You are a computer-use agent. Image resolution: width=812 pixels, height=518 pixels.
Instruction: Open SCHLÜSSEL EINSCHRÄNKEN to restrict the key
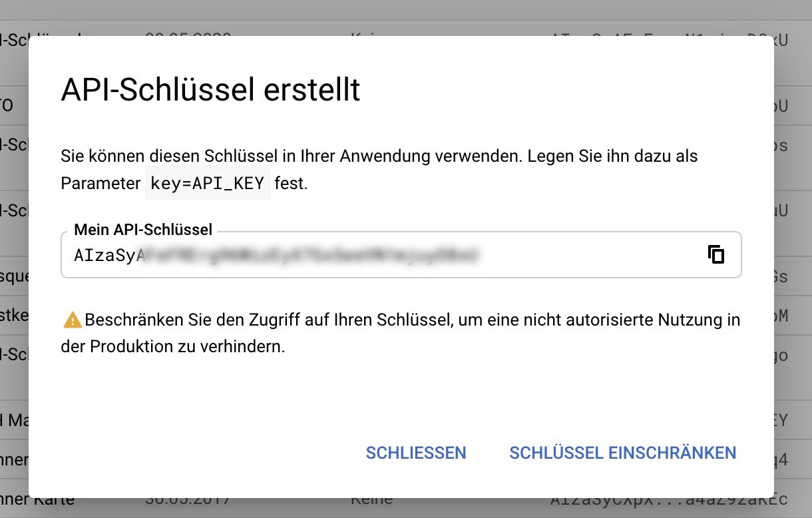(623, 453)
